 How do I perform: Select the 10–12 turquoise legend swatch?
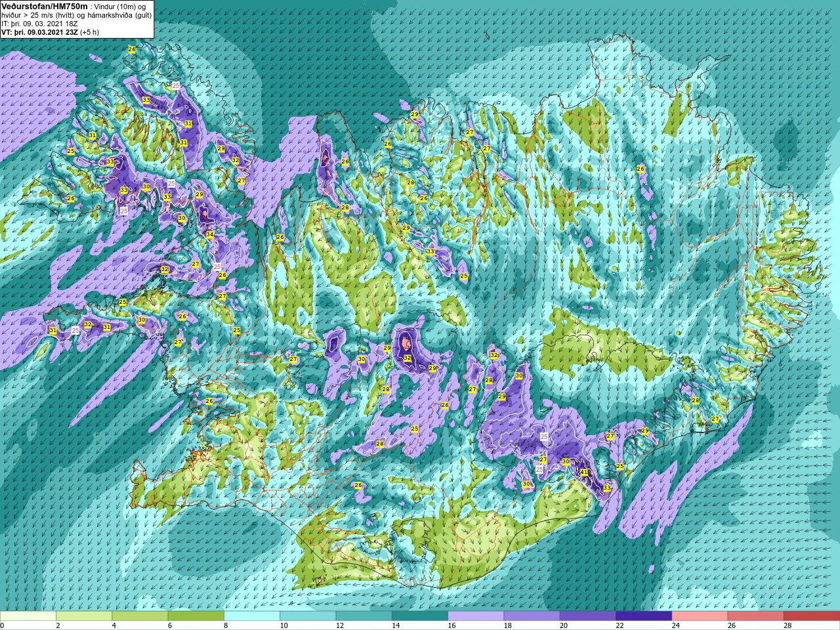[x=308, y=616]
